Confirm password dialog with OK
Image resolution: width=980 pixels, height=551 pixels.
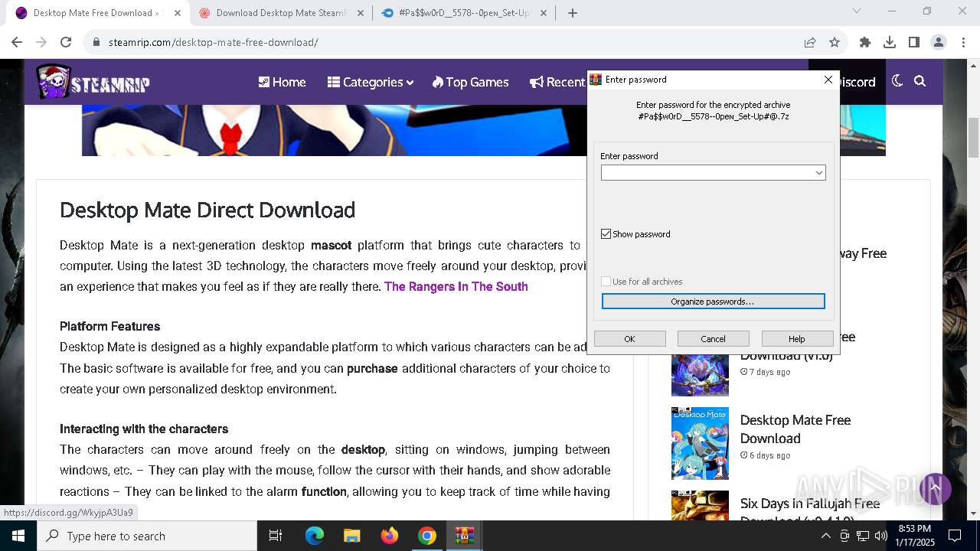[x=629, y=339]
